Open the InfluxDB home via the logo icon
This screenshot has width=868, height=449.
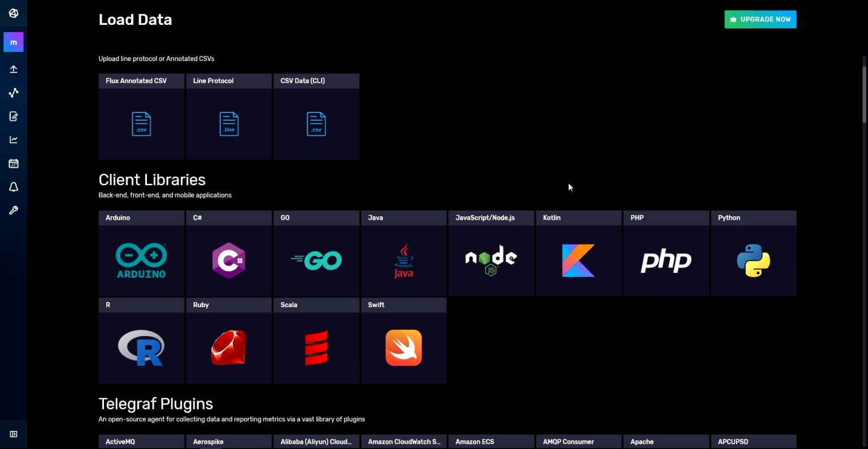(14, 13)
